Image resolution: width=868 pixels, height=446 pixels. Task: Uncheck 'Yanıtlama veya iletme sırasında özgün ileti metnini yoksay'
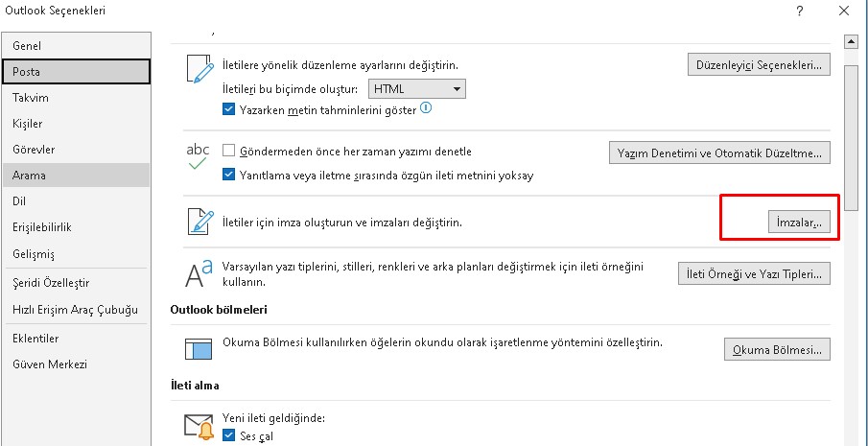[228, 176]
